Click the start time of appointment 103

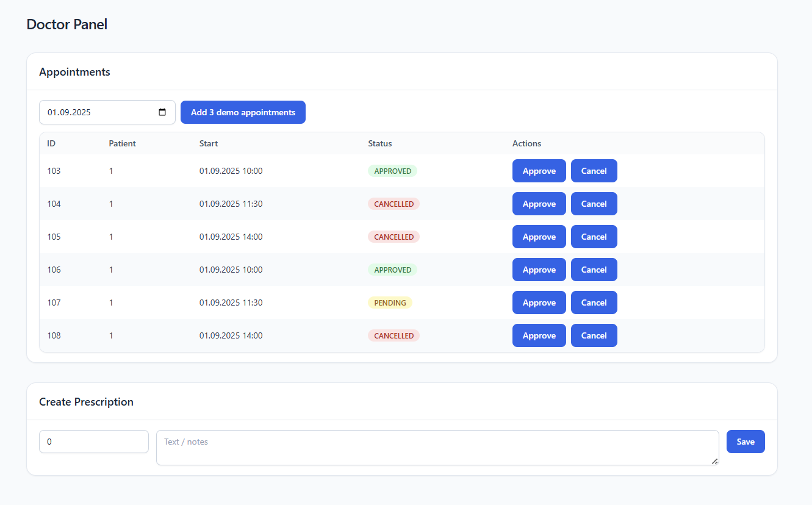231,171
